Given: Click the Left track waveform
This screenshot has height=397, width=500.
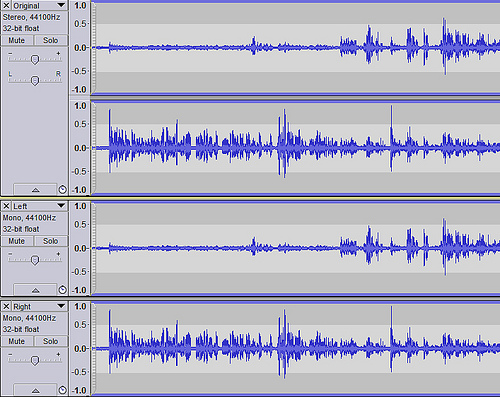Looking at the screenshot, I should [x=295, y=248].
